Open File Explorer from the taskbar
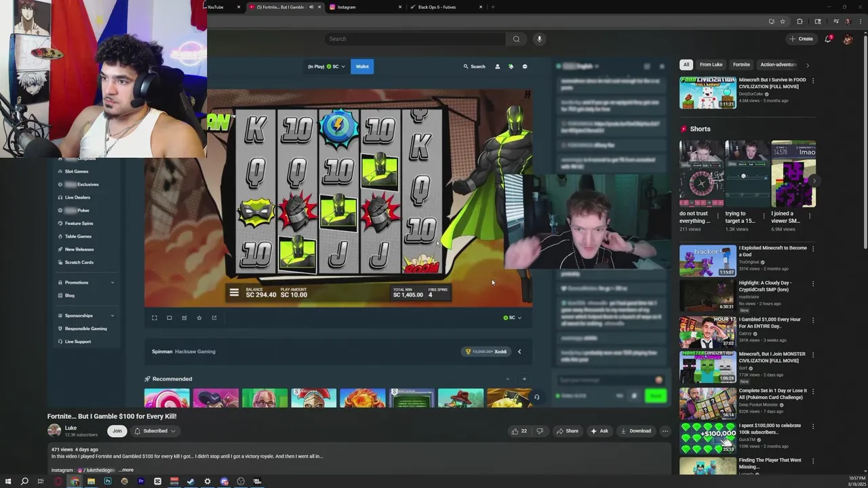 91,481
